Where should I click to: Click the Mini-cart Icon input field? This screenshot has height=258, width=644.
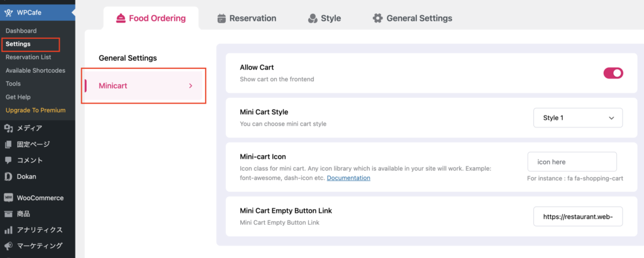pyautogui.click(x=572, y=162)
